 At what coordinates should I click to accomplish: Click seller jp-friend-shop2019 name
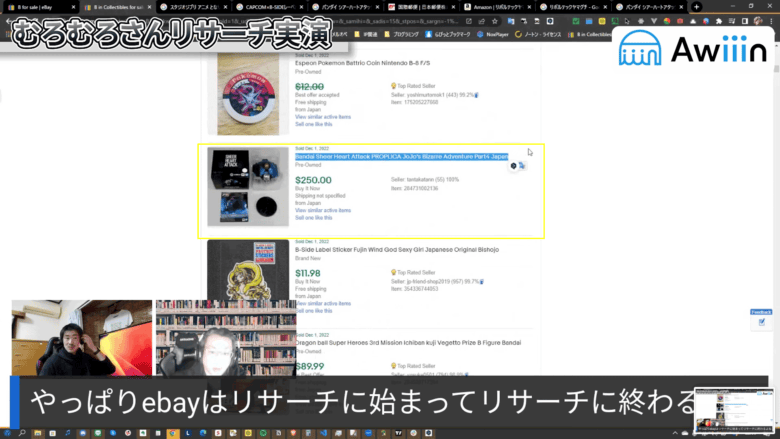tap(430, 281)
